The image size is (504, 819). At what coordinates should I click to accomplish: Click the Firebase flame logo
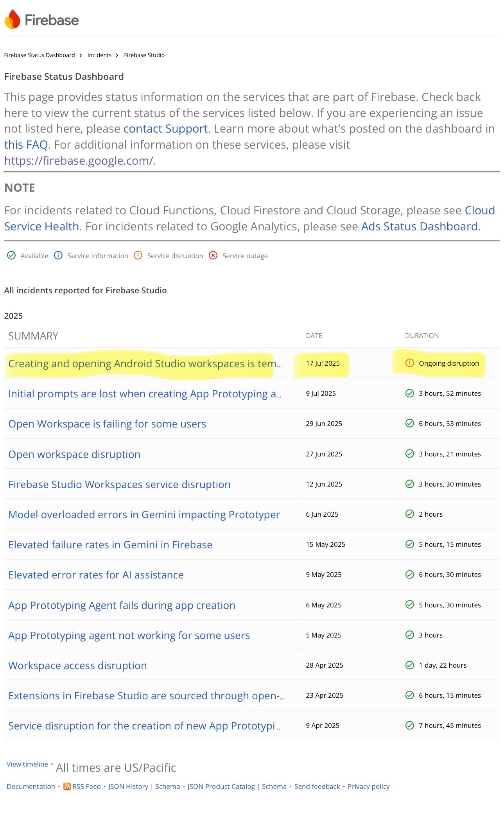point(13,19)
